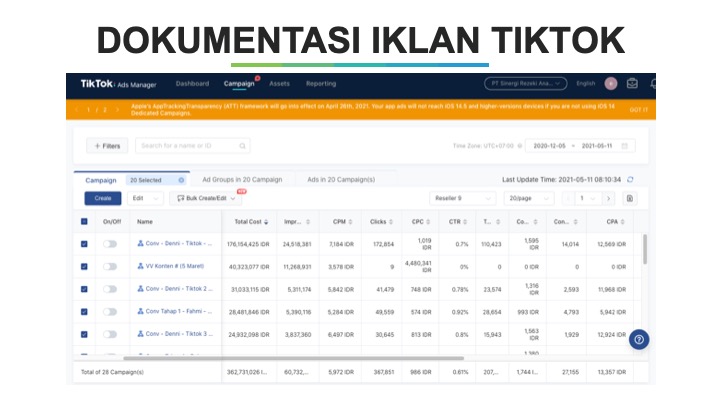Uncheck the VV Konten # row checkbox
This screenshot has height=405, width=720.
[x=84, y=266]
